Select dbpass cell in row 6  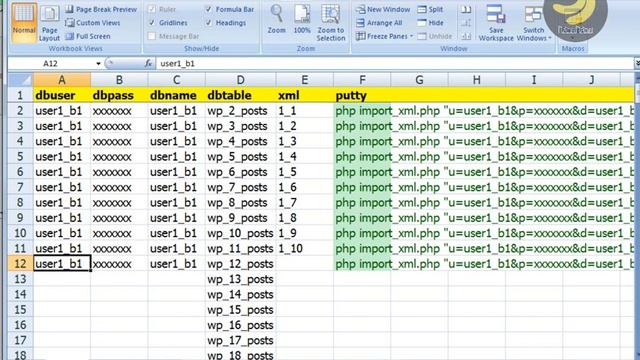click(119, 172)
